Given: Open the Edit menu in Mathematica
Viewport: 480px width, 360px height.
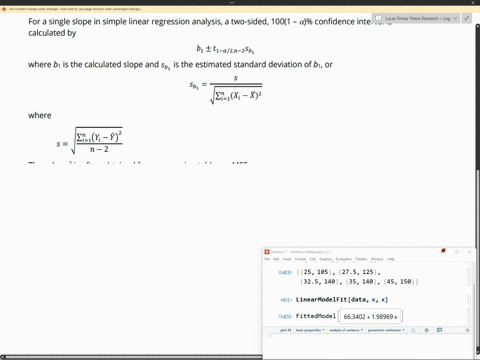Looking at the screenshot, I should [276, 259].
